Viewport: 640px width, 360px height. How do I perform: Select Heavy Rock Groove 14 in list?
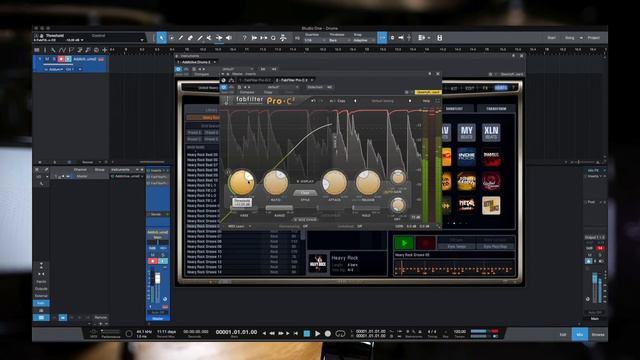pyautogui.click(x=244, y=272)
